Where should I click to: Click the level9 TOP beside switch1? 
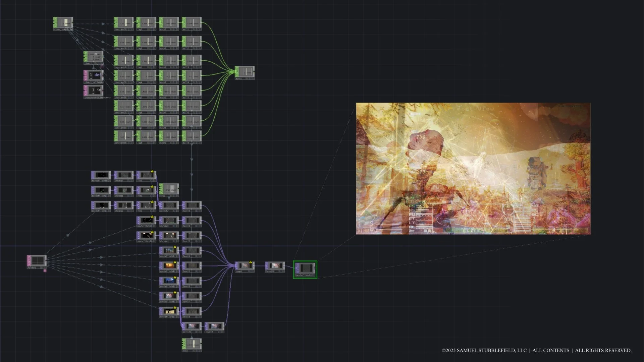tap(214, 326)
